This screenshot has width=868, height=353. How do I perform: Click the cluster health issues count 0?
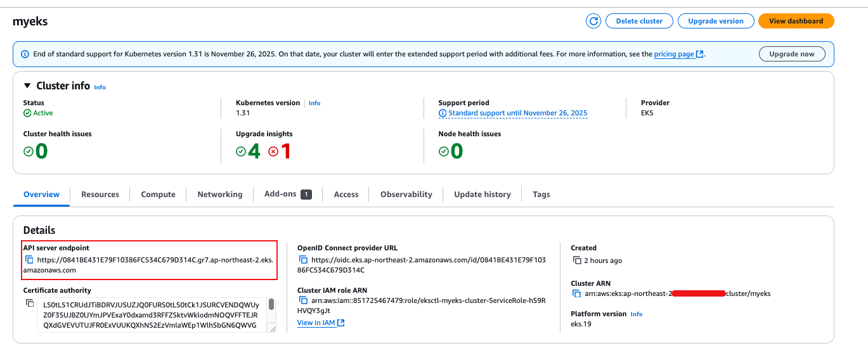coord(42,151)
